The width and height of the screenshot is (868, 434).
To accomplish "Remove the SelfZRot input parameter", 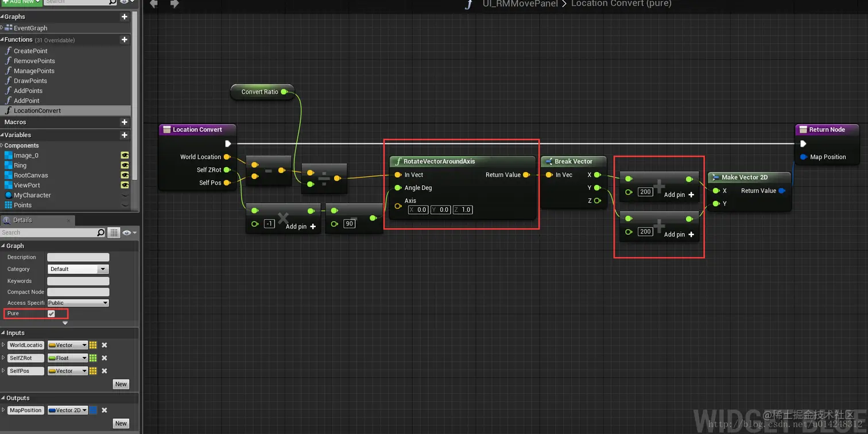I will (x=104, y=358).
